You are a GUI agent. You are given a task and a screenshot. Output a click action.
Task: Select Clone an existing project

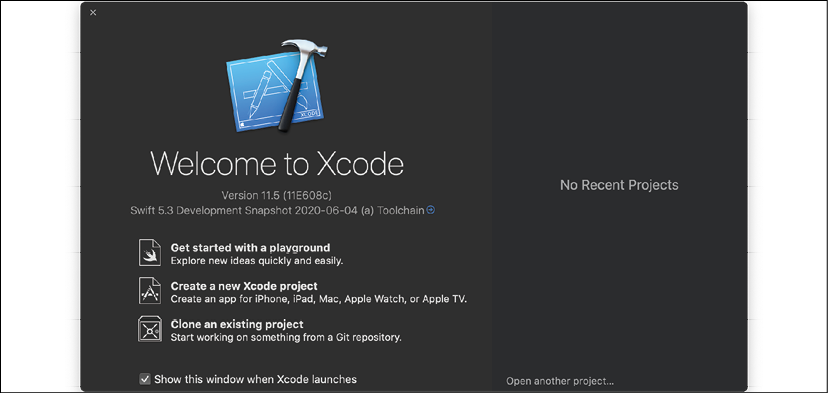coord(237,324)
